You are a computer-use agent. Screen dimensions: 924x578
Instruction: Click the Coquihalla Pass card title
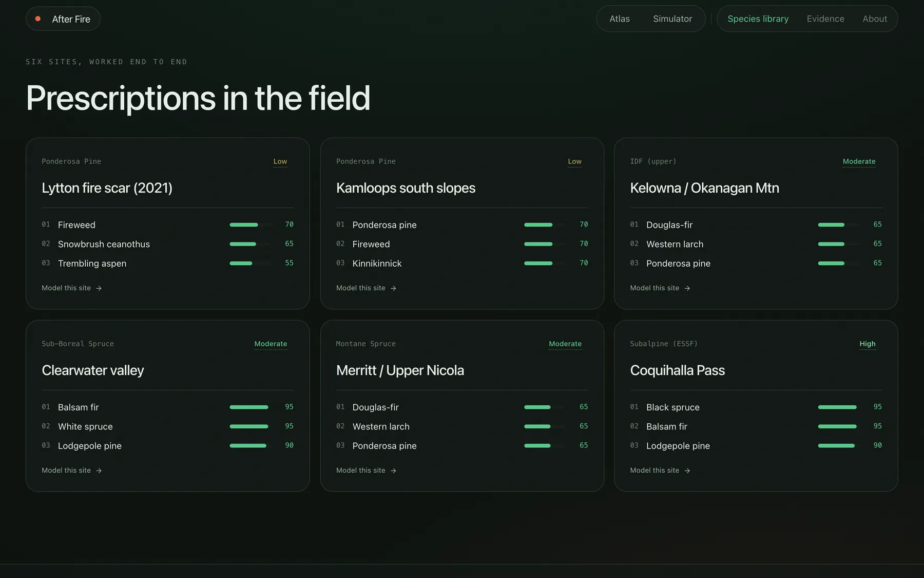coord(677,370)
